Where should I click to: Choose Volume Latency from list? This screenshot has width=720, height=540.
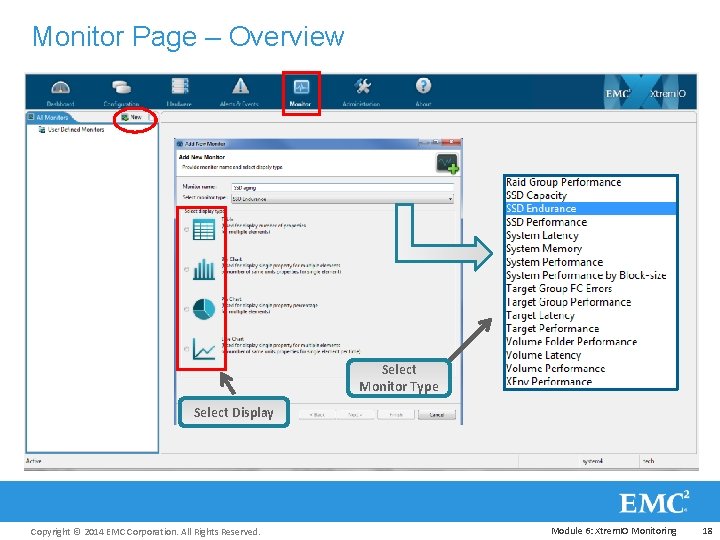543,355
